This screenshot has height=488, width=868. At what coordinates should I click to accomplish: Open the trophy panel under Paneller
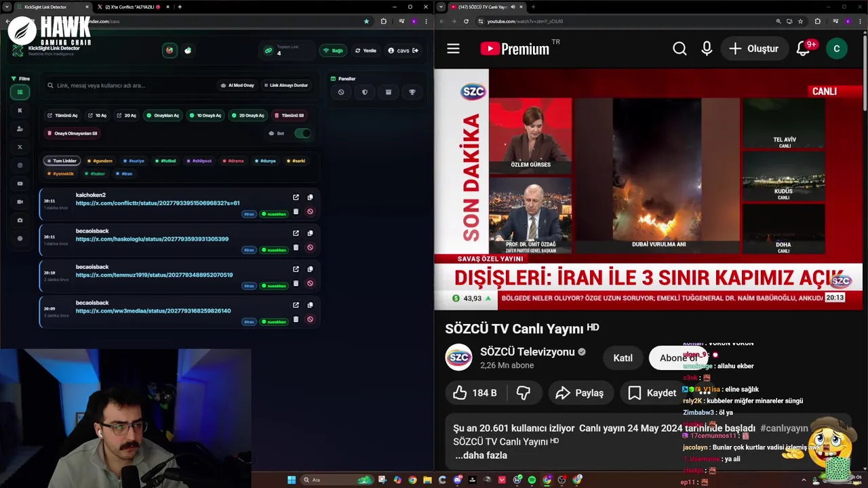coord(412,92)
